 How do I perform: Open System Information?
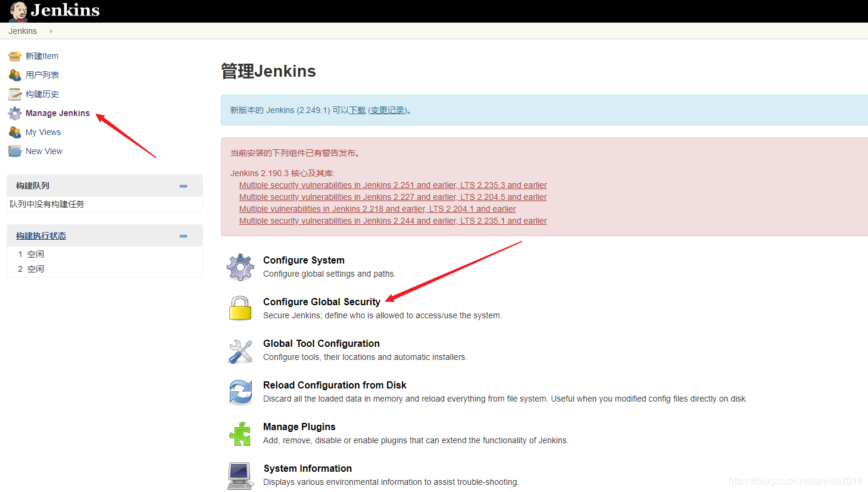tap(308, 468)
